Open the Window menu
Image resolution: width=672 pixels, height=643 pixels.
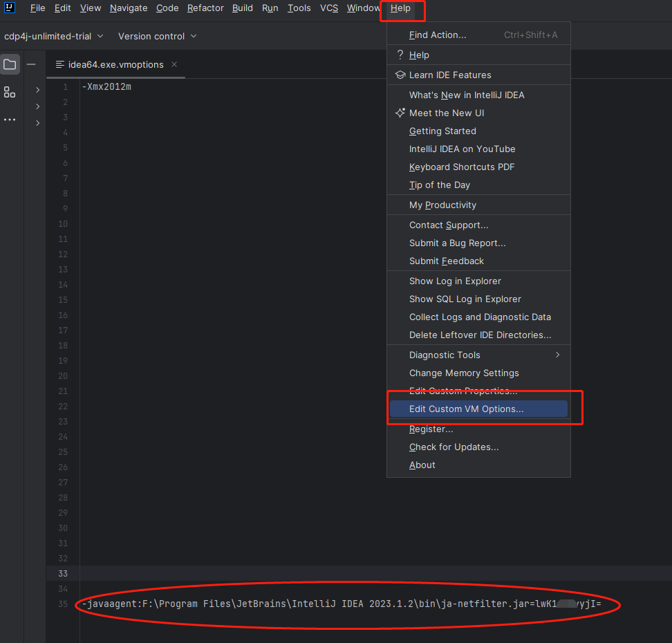364,8
